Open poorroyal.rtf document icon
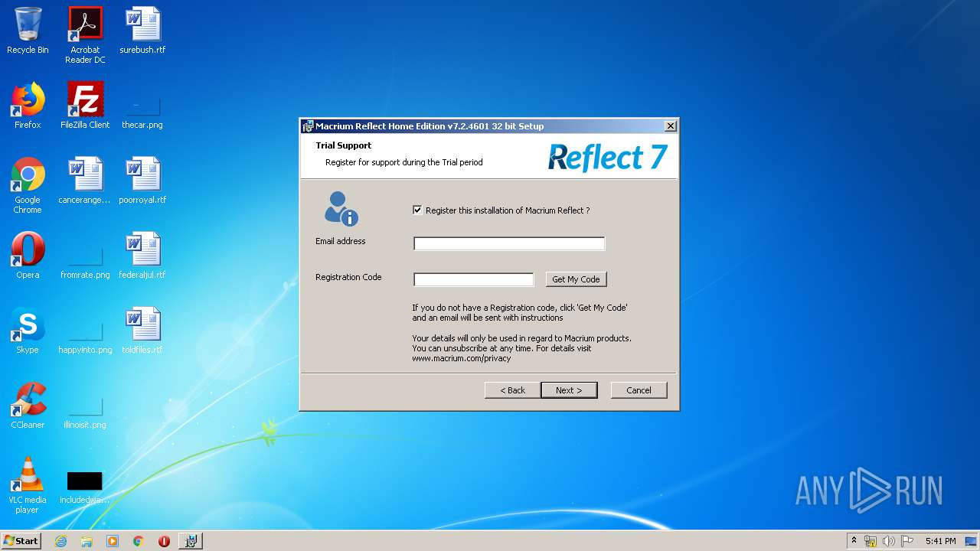980x551 pixels. (142, 181)
